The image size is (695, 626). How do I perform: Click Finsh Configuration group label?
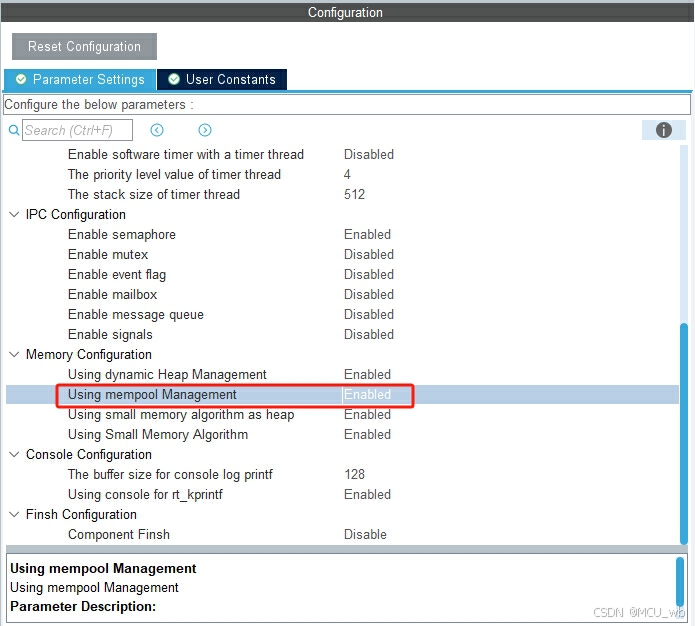coord(81,514)
